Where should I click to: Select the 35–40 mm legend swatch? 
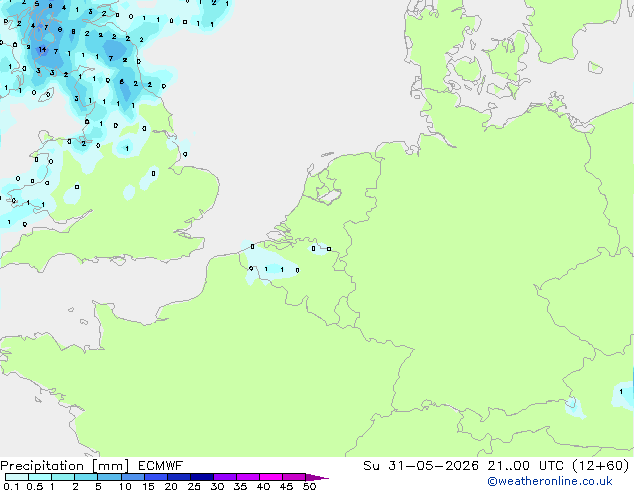[x=247, y=477]
